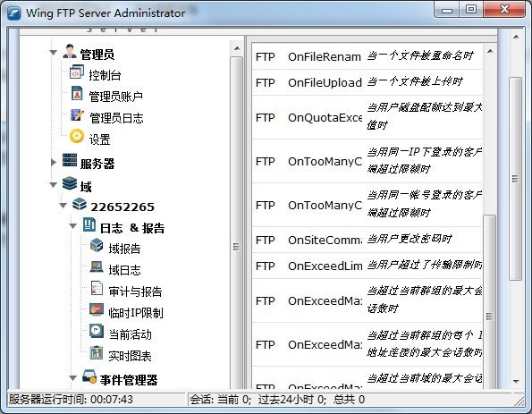Click the 域报告 cube icon
532x414 pixels.
pyautogui.click(x=97, y=245)
